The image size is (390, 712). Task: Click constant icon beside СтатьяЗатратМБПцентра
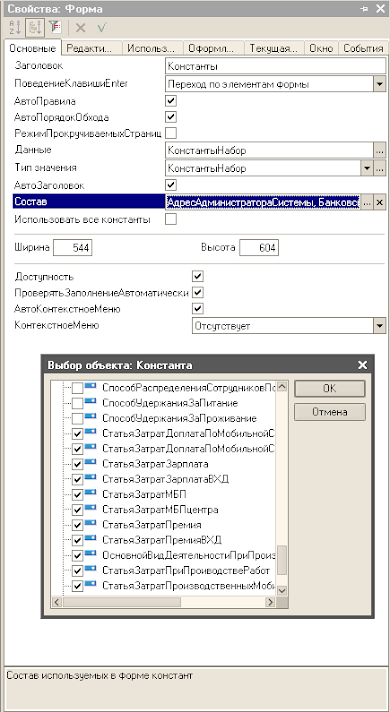click(90, 508)
